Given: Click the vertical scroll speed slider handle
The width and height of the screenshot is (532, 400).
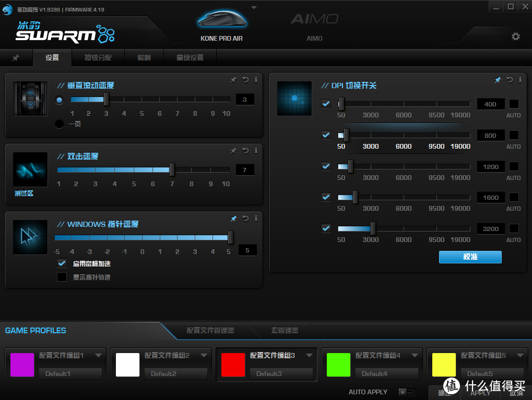Looking at the screenshot, I should point(106,99).
